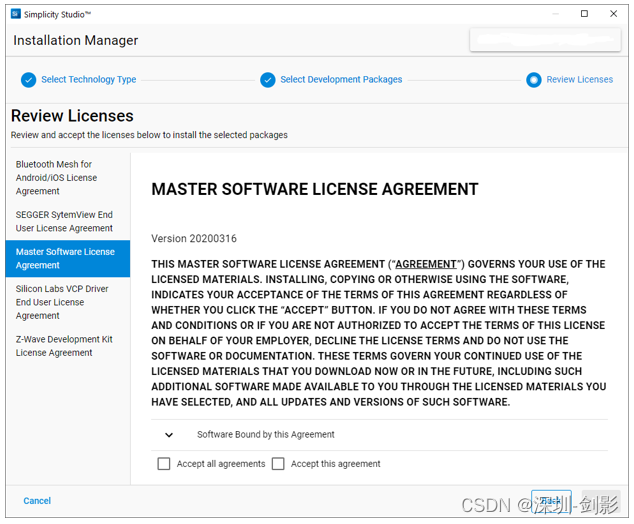The image size is (634, 524).
Task: Click the Select Development Packages checkmark icon
Action: (x=267, y=80)
